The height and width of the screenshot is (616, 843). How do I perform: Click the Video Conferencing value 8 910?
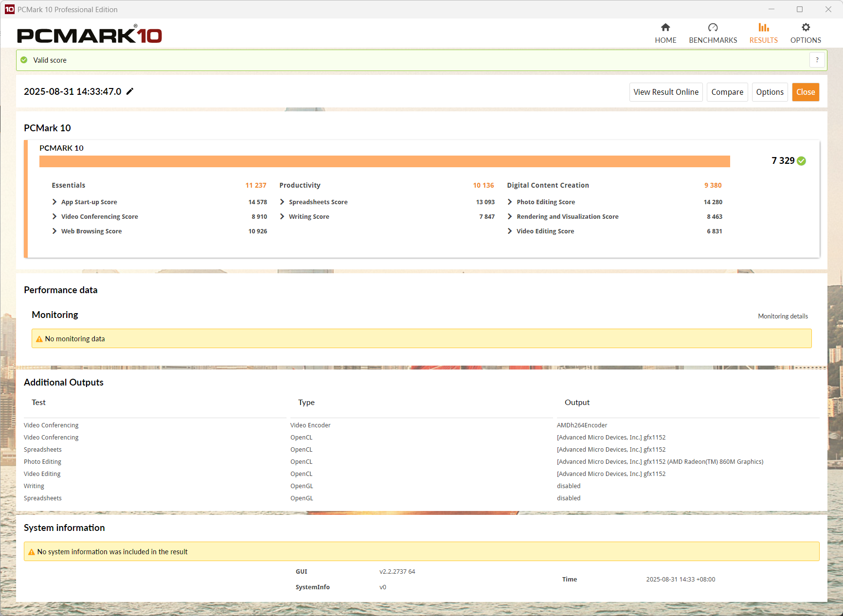click(x=259, y=216)
